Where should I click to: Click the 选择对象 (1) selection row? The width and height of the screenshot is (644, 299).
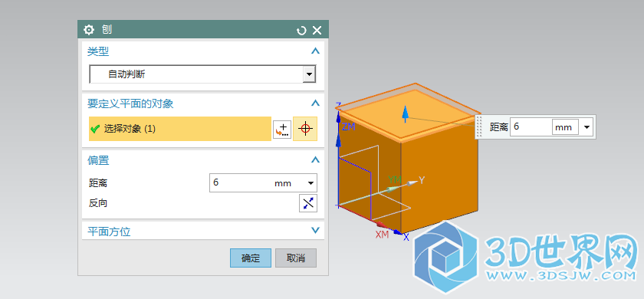180,129
